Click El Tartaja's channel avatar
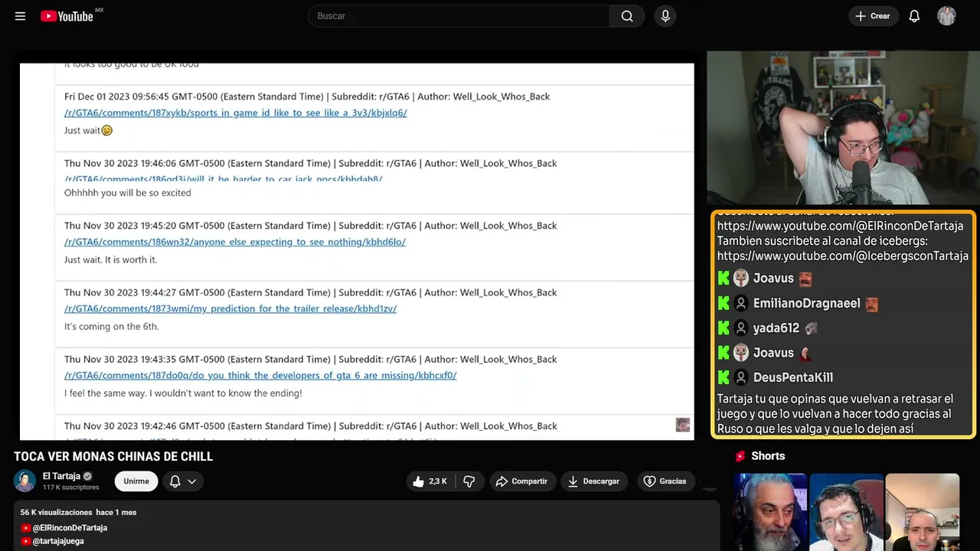Screen dimensions: 980x551 point(25,481)
